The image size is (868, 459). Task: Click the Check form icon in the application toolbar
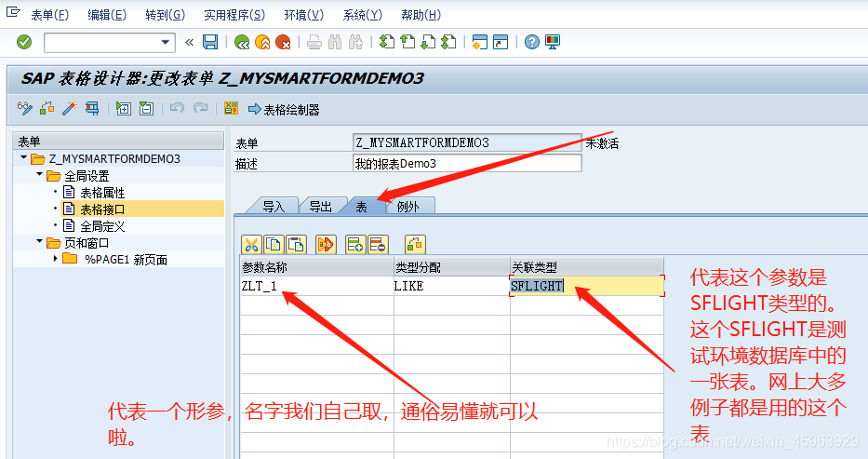pyautogui.click(x=47, y=109)
